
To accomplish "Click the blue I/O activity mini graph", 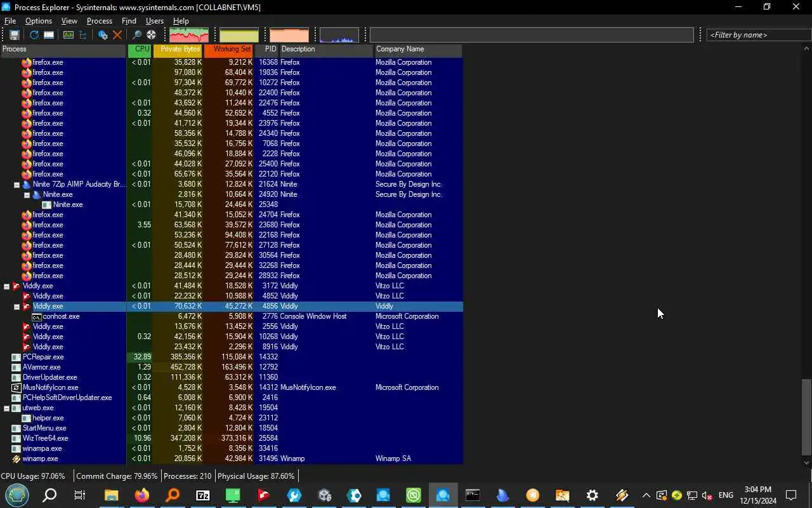I will click(x=339, y=35).
